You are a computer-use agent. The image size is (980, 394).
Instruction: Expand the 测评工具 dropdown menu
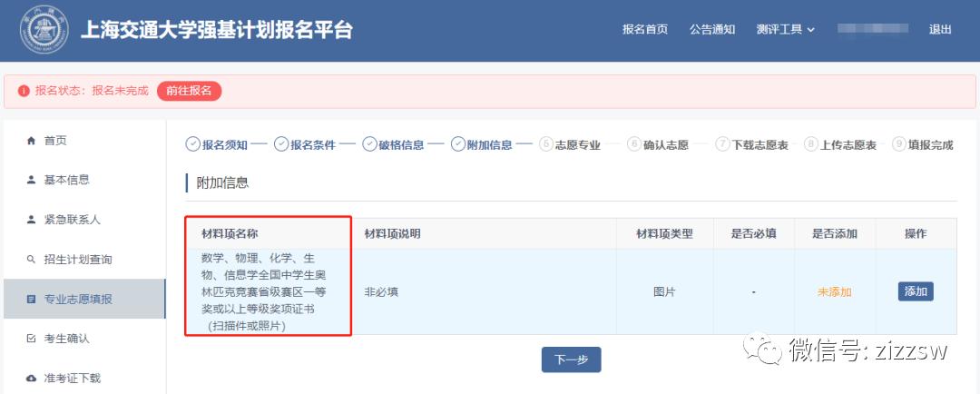[x=785, y=29]
